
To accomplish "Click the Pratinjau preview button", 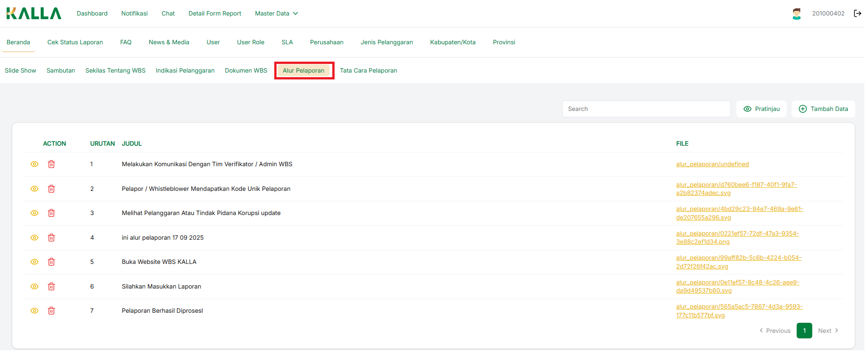I will coord(761,109).
